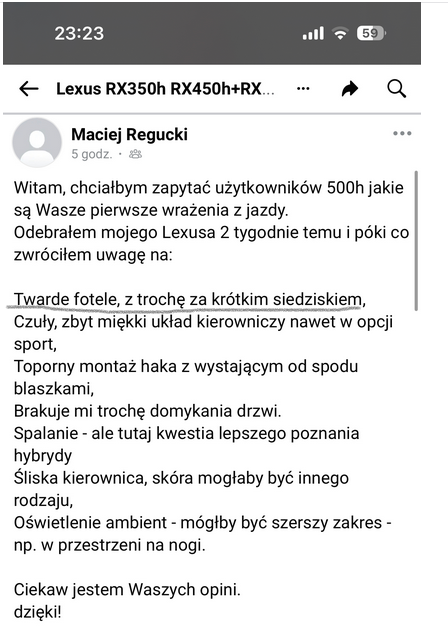
Task: Tap the line "Ciekaw jestem Waszych opini."
Action: point(127,590)
